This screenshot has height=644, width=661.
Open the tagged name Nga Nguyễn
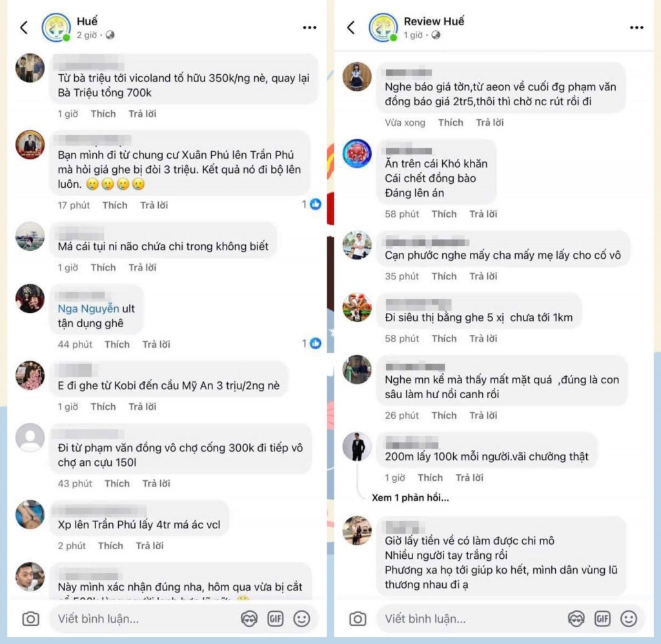pyautogui.click(x=88, y=309)
